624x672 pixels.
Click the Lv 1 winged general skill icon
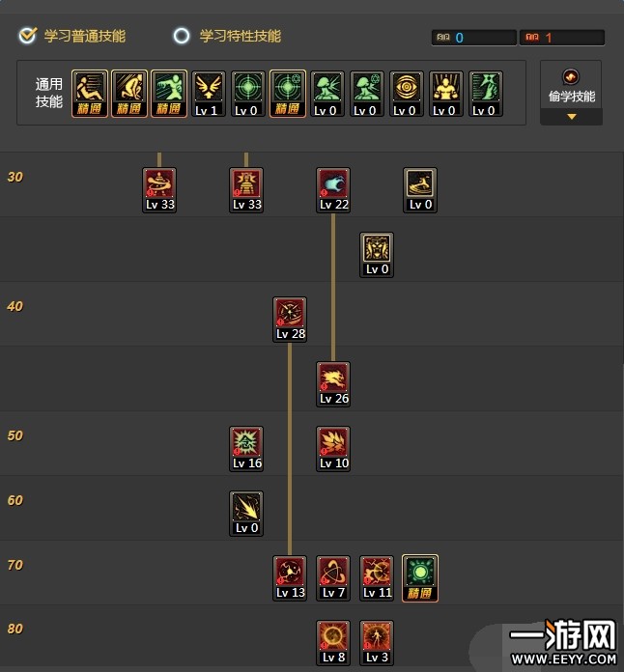click(x=209, y=94)
